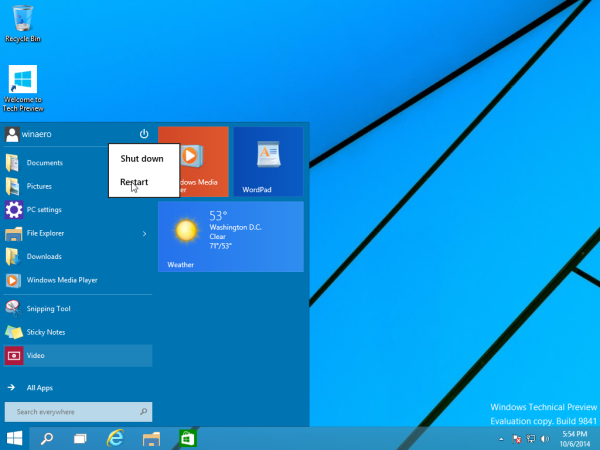Open File Explorer from the taskbar
600x450 pixels.
pos(151,439)
